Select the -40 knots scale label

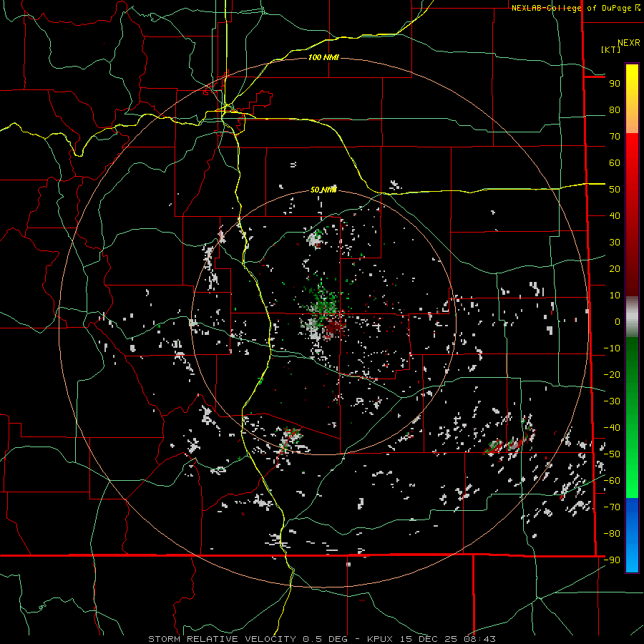(612, 428)
